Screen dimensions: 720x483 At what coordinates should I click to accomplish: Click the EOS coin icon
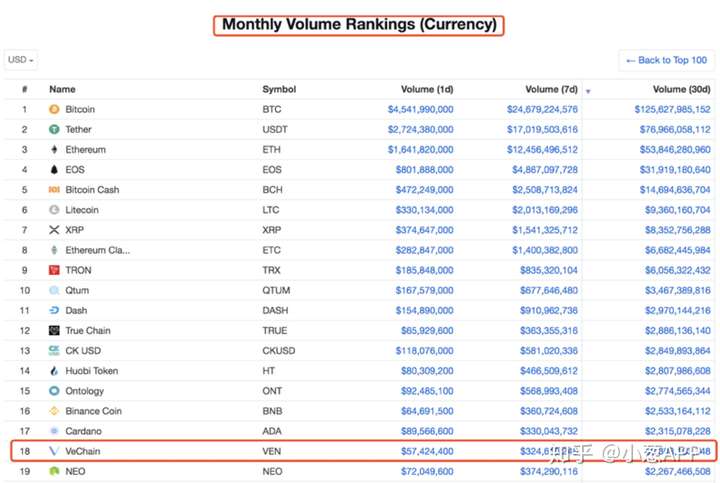(x=54, y=170)
